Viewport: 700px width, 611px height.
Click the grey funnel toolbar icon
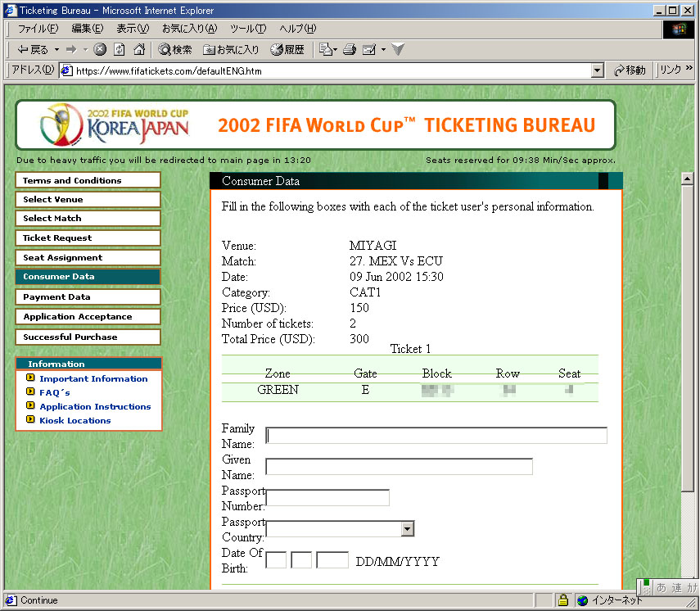click(398, 49)
